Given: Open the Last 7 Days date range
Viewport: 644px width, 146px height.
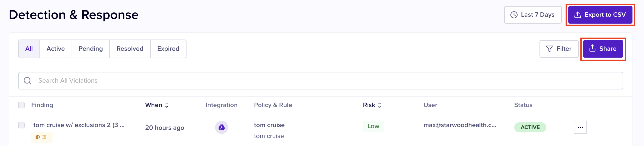Looking at the screenshot, I should 533,15.
